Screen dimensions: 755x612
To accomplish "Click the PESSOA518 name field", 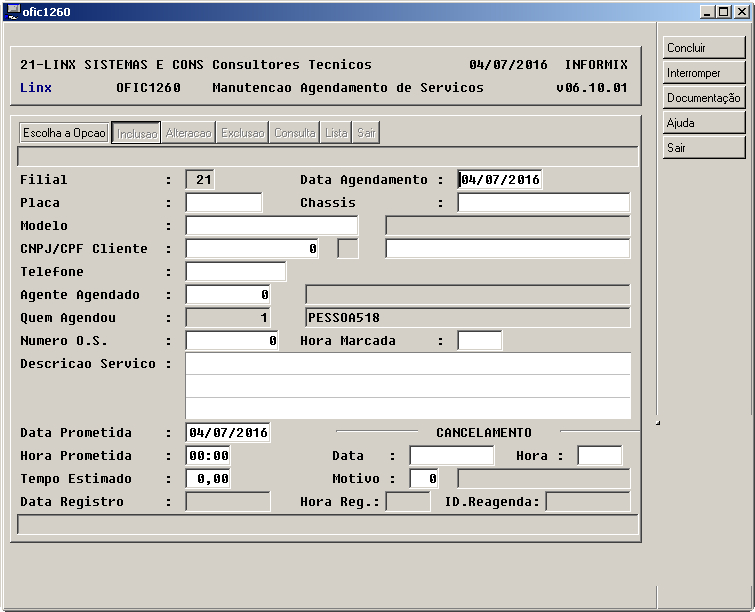I will click(468, 318).
